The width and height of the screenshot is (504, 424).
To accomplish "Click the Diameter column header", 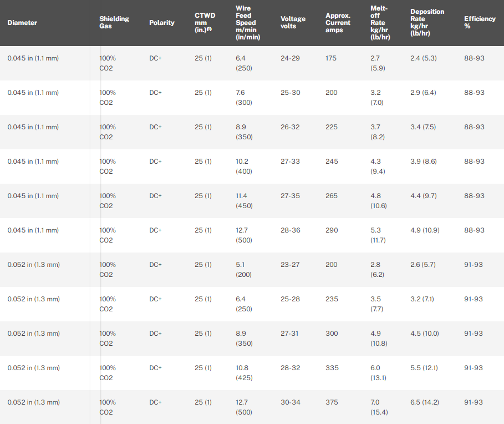I will (22, 23).
